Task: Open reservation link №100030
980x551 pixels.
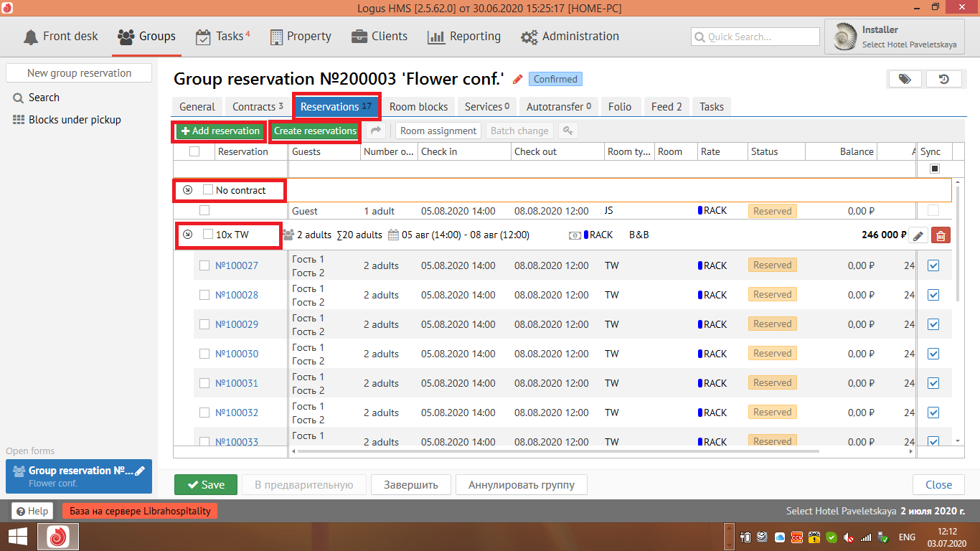Action: tap(237, 354)
